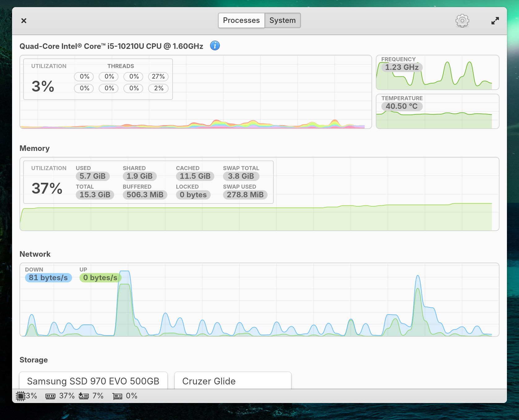Click the swap icon in status bar
The height and width of the screenshot is (420, 519).
(x=84, y=396)
